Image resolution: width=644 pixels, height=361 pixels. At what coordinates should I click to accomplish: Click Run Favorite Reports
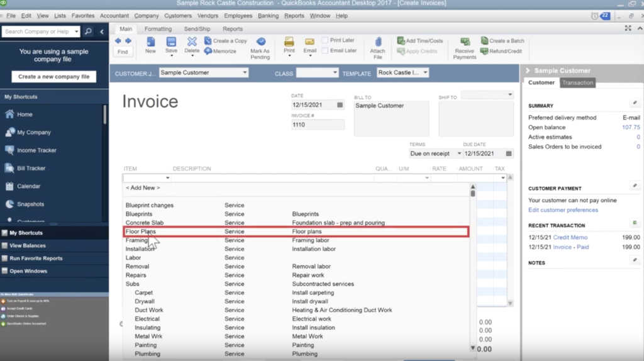point(36,258)
